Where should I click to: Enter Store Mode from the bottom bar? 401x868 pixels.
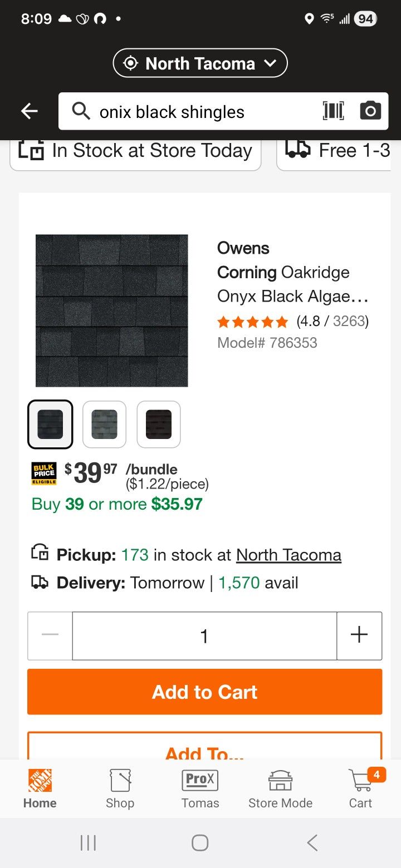[280, 788]
